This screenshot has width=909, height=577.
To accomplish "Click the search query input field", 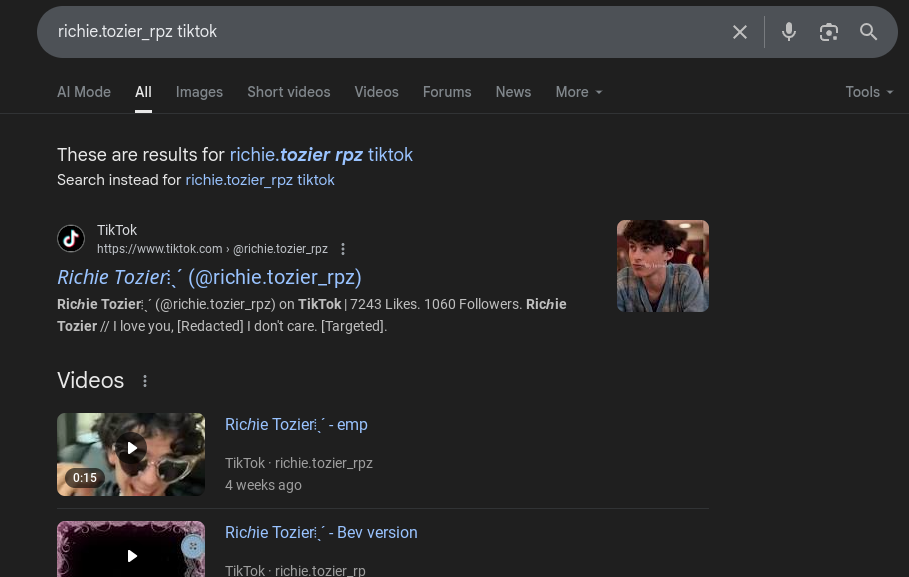I will click(383, 32).
